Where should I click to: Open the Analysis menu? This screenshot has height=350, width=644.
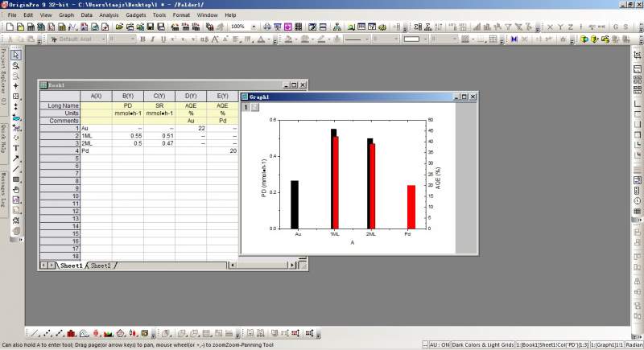pyautogui.click(x=109, y=15)
